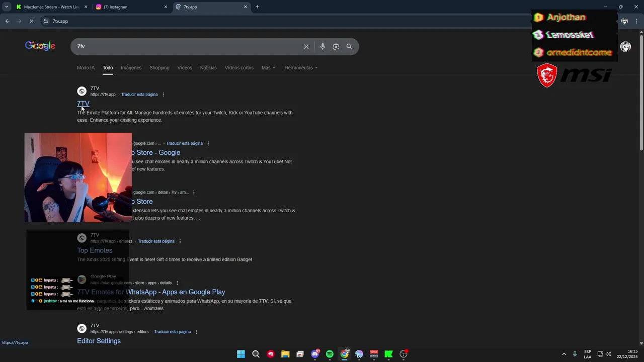Image resolution: width=644 pixels, height=362 pixels.
Task: Click the tray microphone icon
Action: (575, 354)
